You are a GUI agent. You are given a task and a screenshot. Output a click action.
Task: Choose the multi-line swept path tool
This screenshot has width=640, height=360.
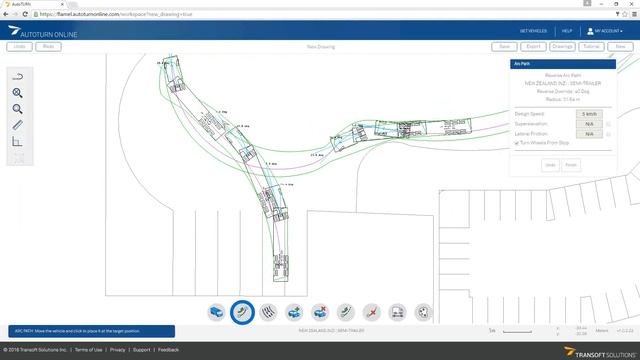(268, 313)
